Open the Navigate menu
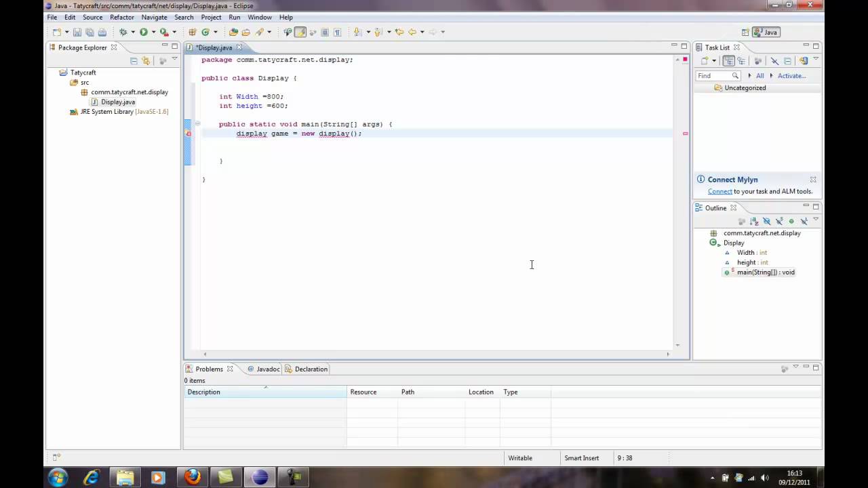 coord(154,17)
